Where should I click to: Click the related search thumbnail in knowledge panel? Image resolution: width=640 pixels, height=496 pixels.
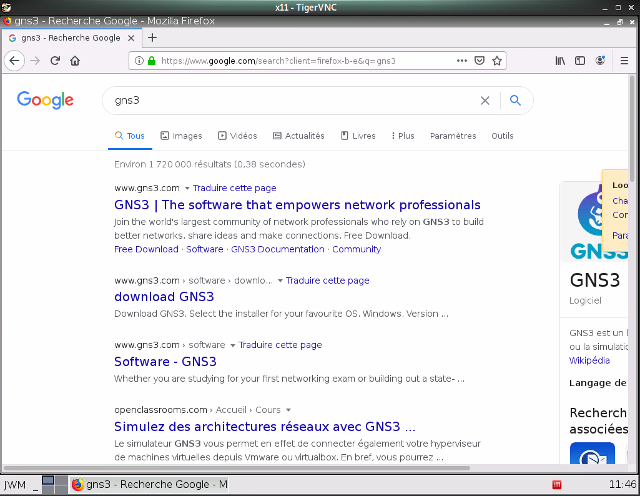coord(592,453)
